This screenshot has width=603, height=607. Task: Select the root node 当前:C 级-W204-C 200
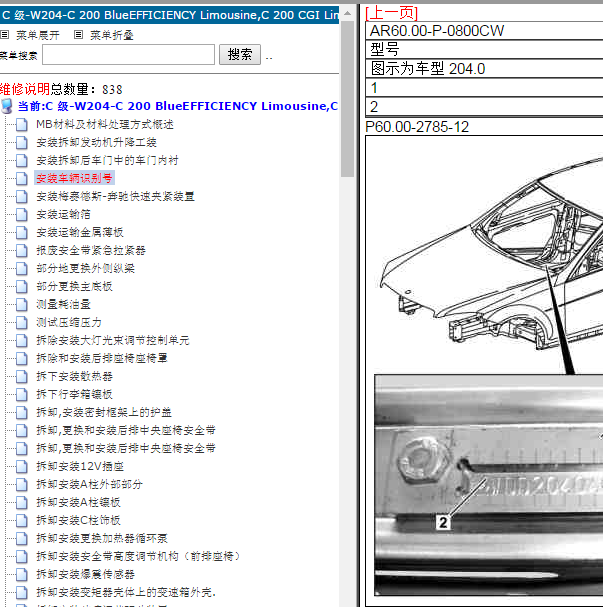point(178,106)
